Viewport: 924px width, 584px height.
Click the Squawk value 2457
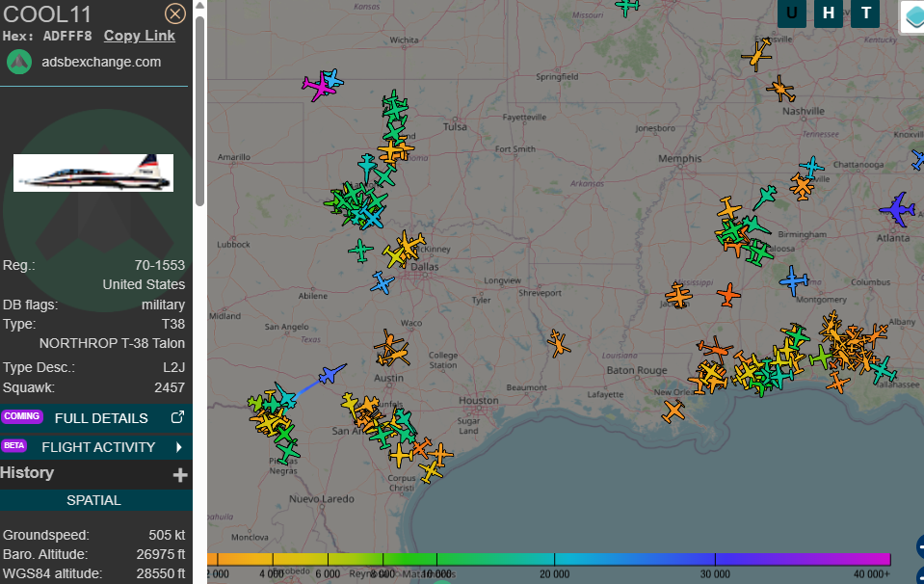[x=170, y=387]
